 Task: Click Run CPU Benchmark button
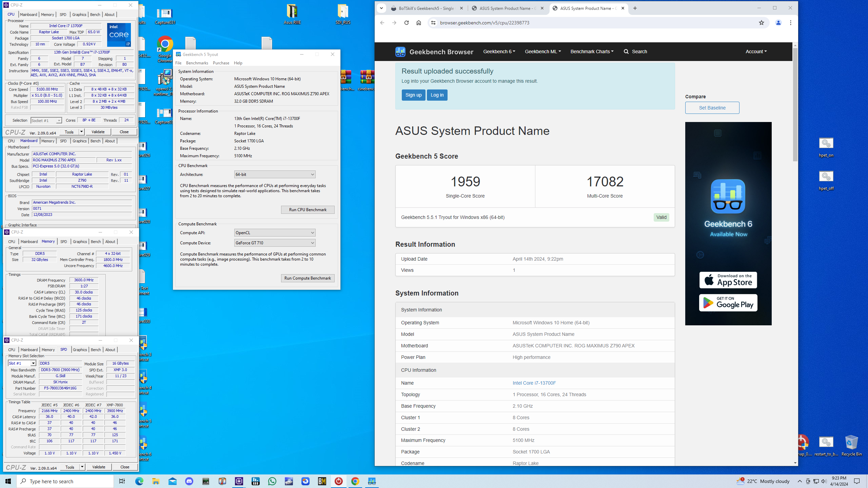pos(308,210)
